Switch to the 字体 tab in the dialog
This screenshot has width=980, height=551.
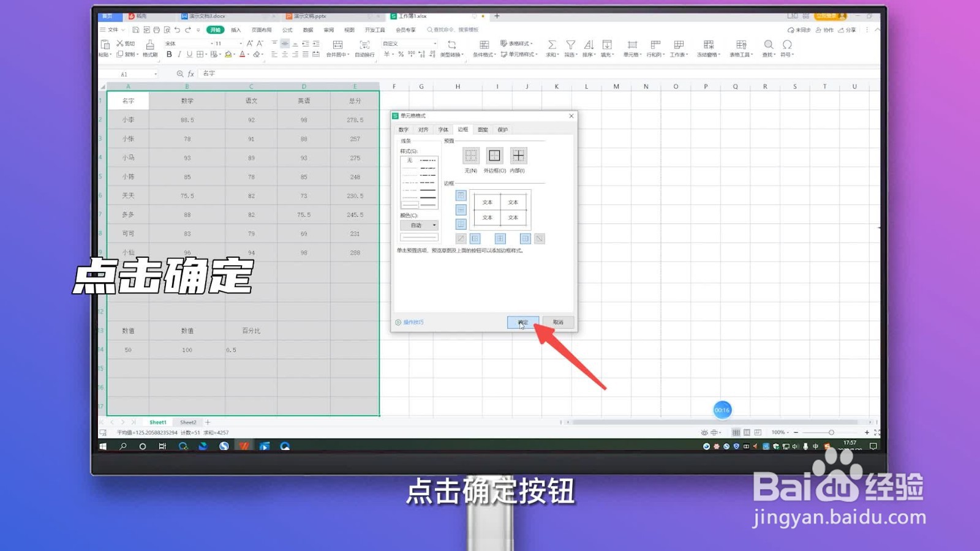coord(443,130)
